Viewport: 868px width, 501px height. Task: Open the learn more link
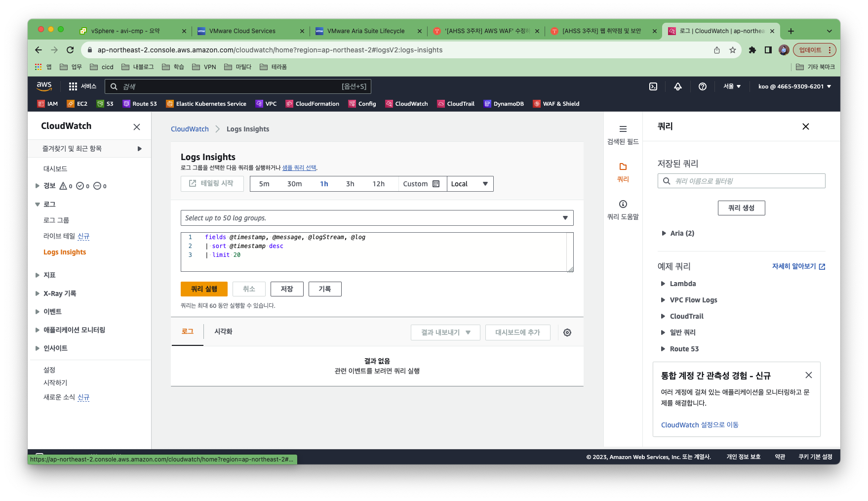(798, 266)
